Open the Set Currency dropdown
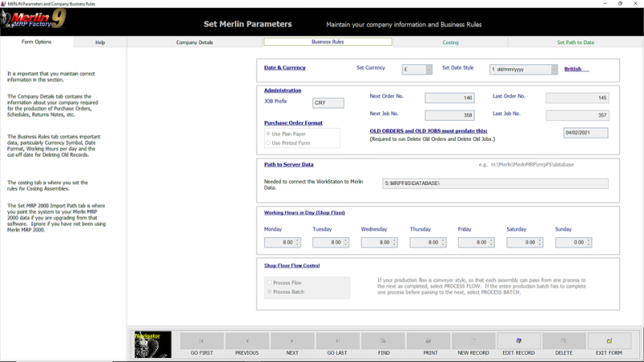The image size is (644, 362). tap(428, 70)
